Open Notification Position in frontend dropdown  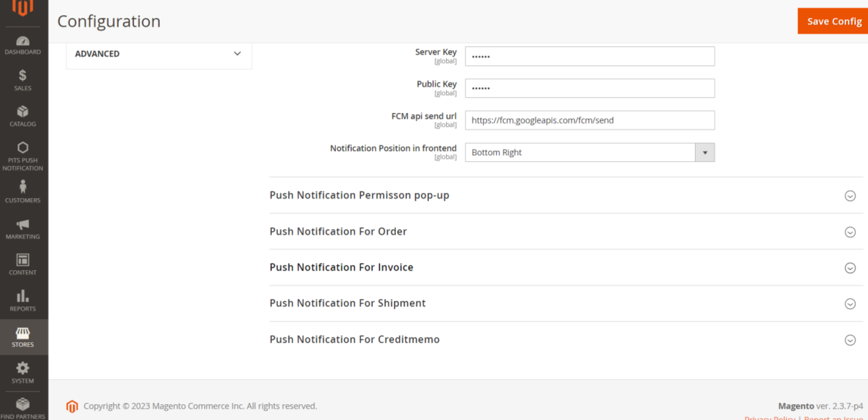pyautogui.click(x=589, y=153)
